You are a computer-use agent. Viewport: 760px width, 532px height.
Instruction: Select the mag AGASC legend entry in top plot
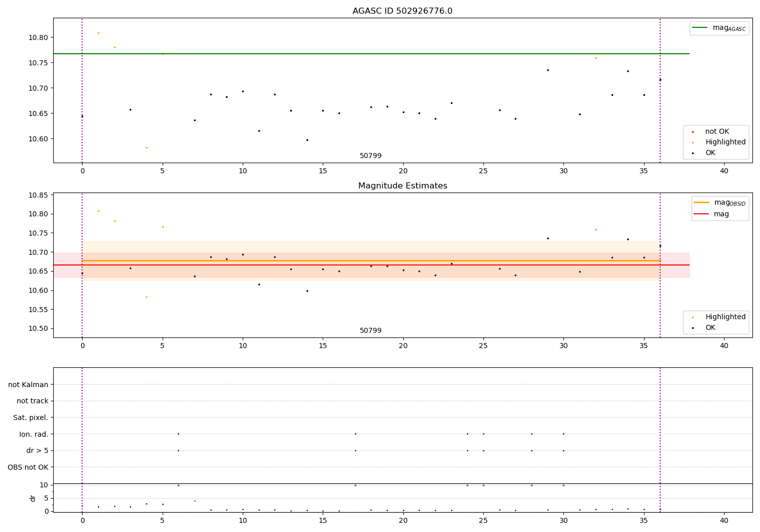[x=719, y=28]
